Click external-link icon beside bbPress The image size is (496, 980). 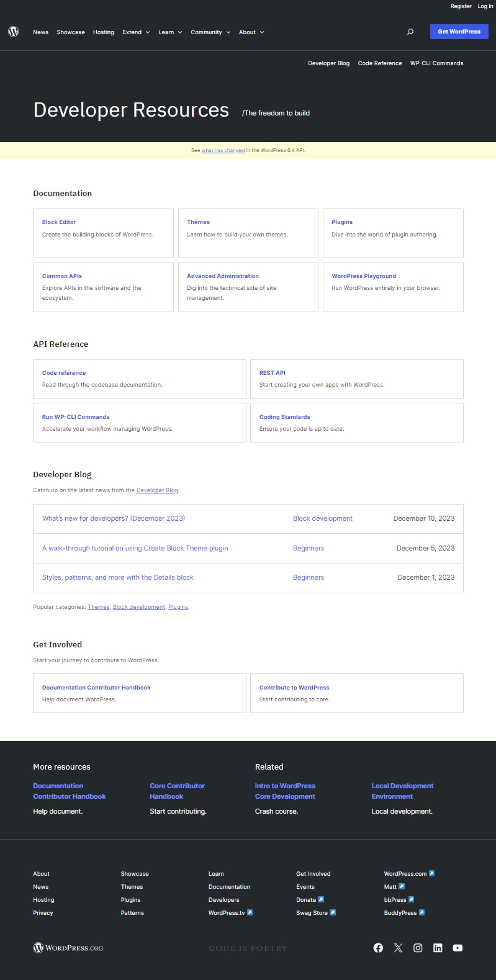tap(411, 899)
